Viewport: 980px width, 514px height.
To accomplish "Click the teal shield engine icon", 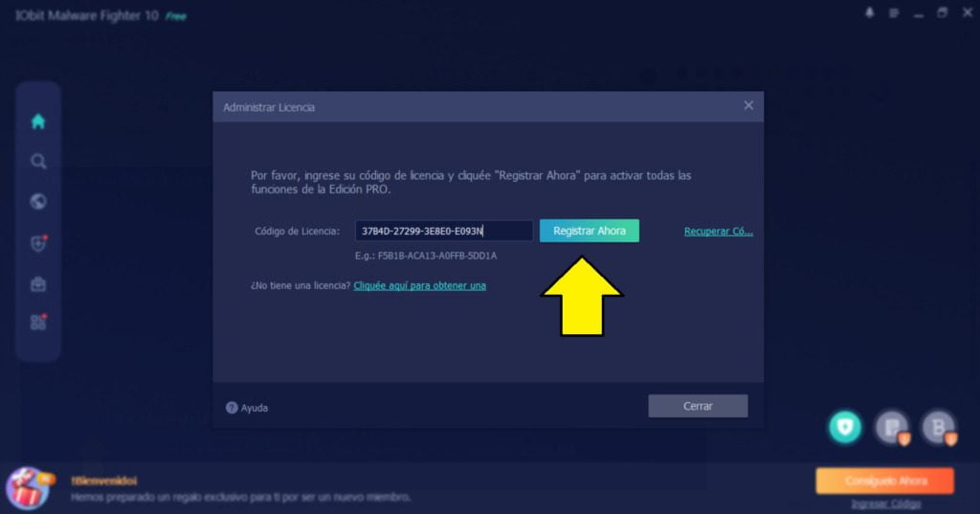I will tap(845, 427).
